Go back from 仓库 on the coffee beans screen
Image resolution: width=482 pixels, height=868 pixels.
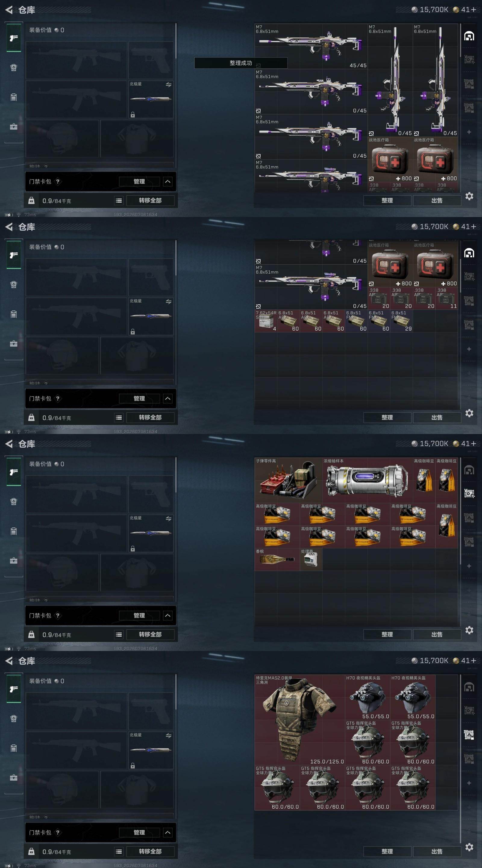(x=9, y=444)
